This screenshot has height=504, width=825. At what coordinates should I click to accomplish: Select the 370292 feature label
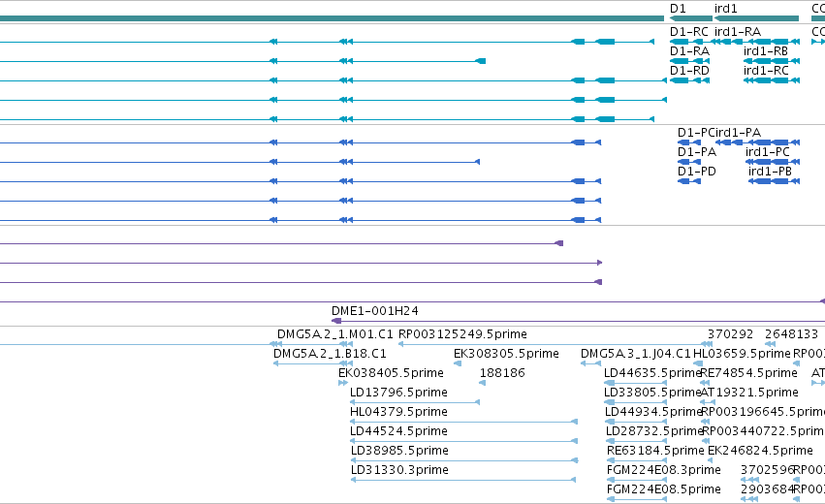pyautogui.click(x=730, y=334)
